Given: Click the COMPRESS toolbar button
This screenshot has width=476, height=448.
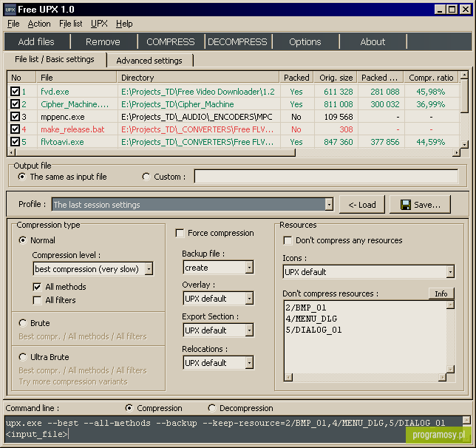Looking at the screenshot, I should click(x=171, y=41).
